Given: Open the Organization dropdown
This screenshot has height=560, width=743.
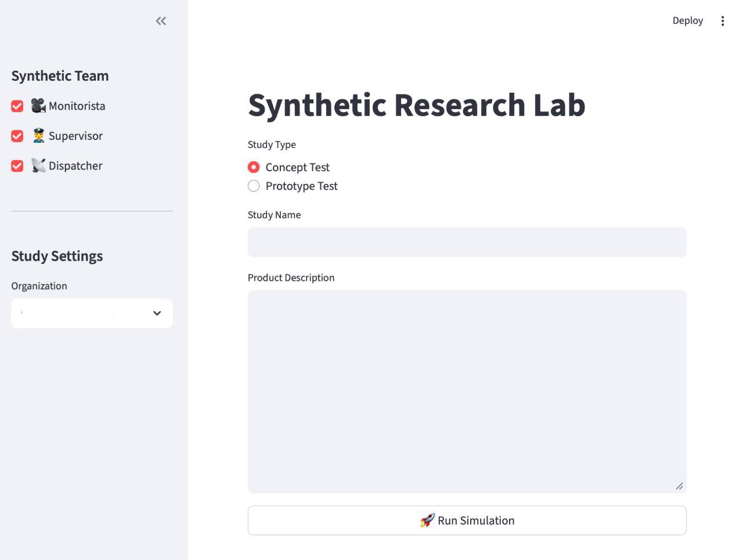Looking at the screenshot, I should click(x=92, y=313).
